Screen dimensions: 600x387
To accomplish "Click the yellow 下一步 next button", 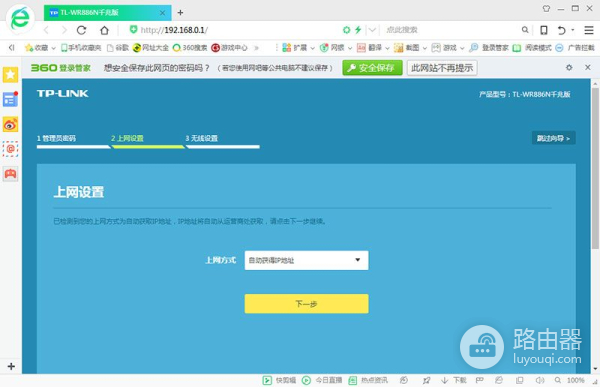I will point(307,304).
